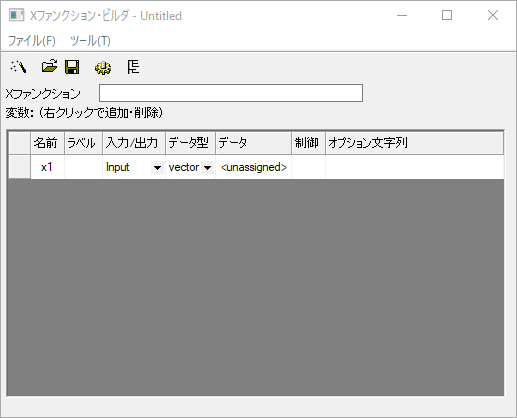Click the app icon in the title bar
The width and height of the screenshot is (517, 418).
click(x=16, y=15)
